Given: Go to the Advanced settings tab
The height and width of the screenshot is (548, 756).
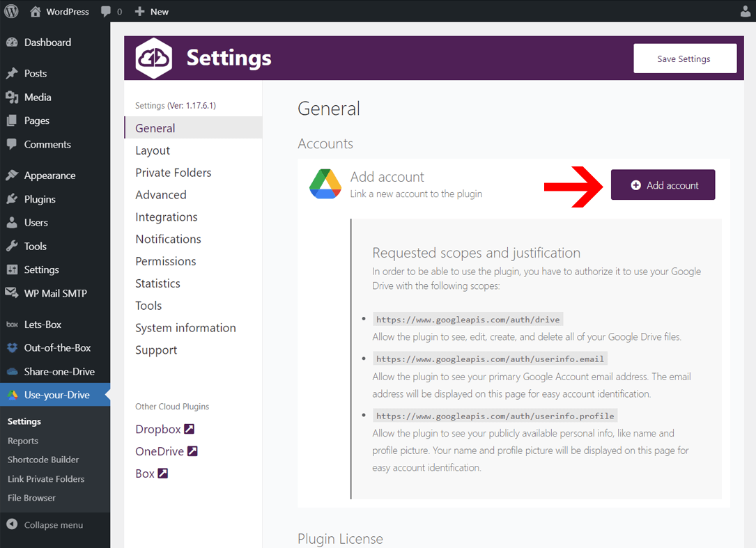Looking at the screenshot, I should (x=193, y=195).
